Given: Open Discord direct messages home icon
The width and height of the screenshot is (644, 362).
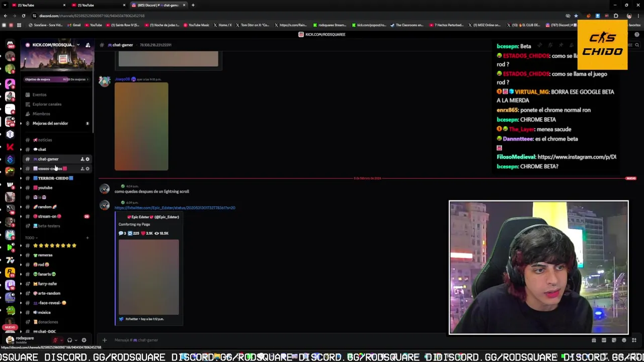Looking at the screenshot, I should click(10, 45).
